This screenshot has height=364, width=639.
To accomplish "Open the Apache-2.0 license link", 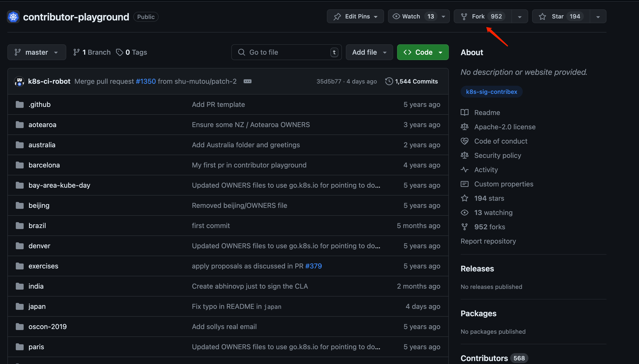I will (x=505, y=127).
